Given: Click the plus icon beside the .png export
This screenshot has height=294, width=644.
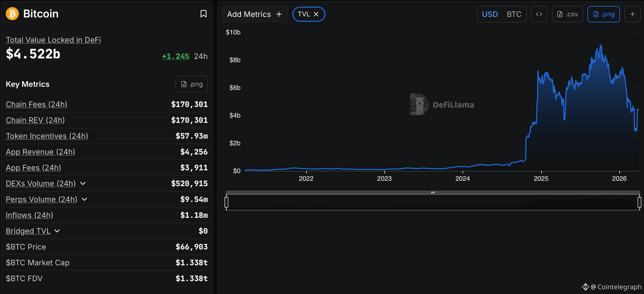Looking at the screenshot, I should [x=633, y=14].
